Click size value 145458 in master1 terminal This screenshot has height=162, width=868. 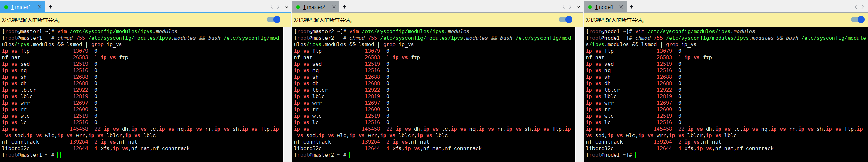pos(79,129)
